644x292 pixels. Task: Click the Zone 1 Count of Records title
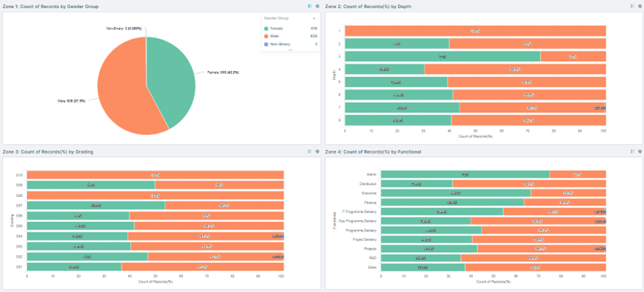(51, 7)
